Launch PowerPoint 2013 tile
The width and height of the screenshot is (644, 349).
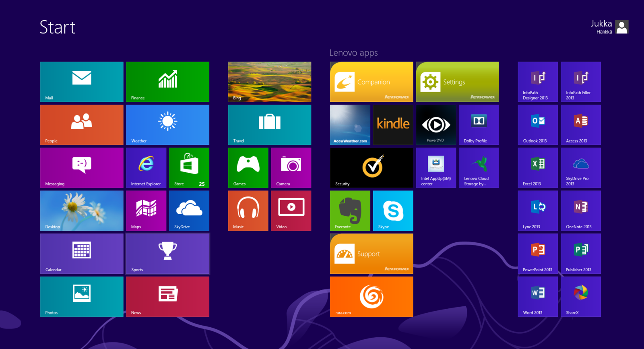coord(538,254)
